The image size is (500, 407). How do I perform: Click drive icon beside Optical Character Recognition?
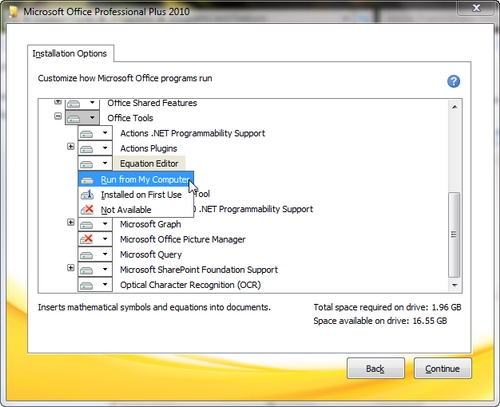pyautogui.click(x=87, y=286)
